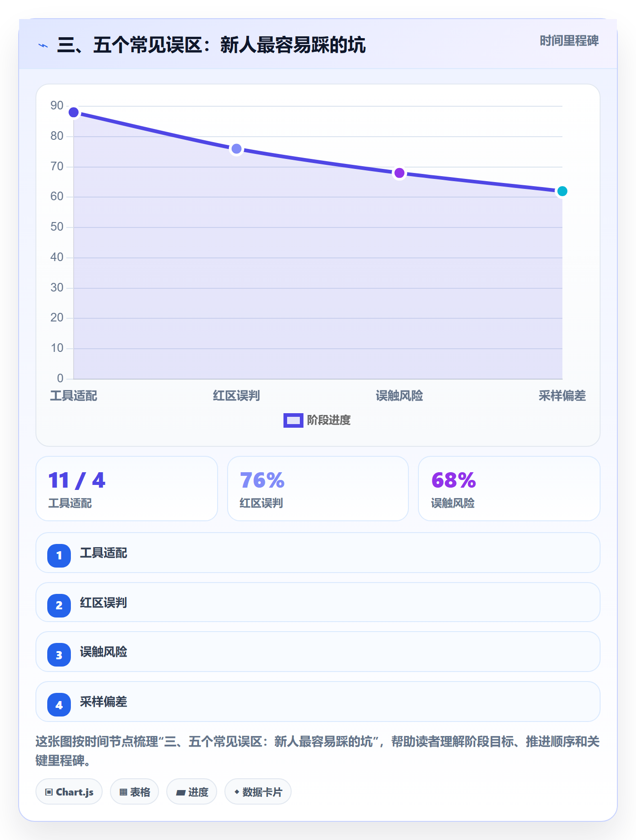Click the 11 / 4 stat value
Screen dimensions: 636x840
[x=77, y=480]
